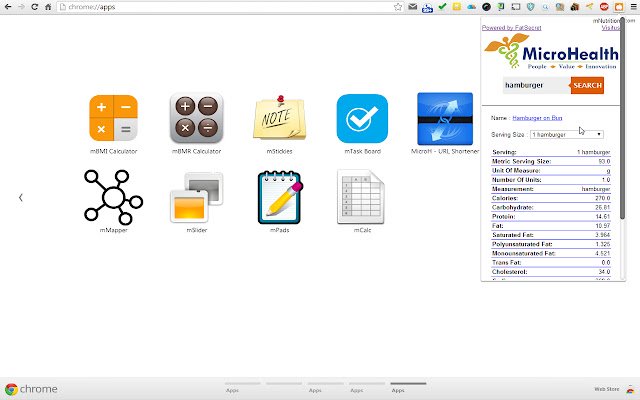Bookmark this page with the star icon

[398, 7]
